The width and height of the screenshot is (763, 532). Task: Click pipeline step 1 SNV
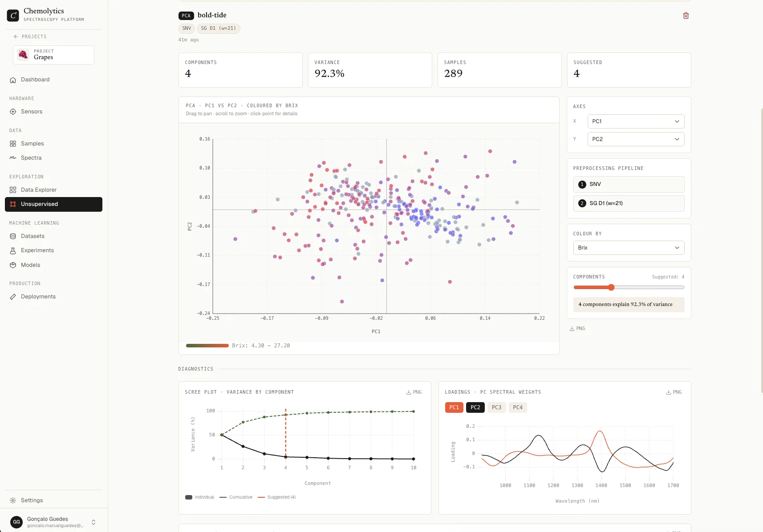[629, 184]
